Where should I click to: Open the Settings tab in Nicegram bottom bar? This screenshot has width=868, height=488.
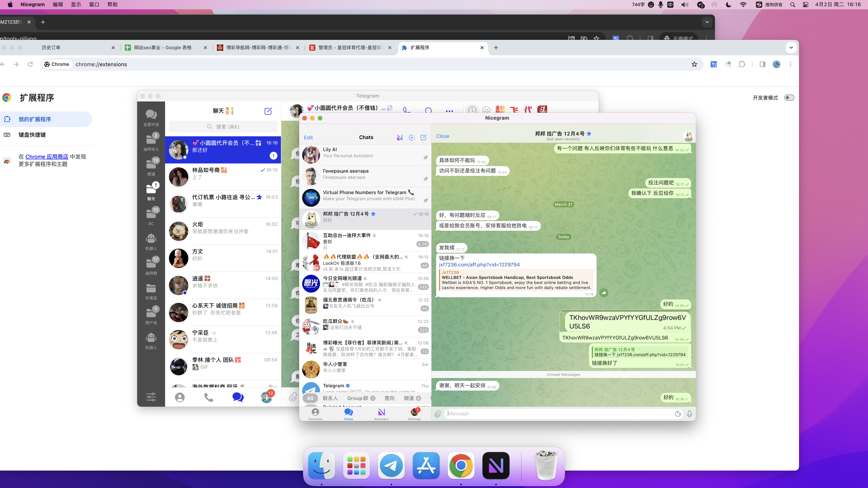414,414
